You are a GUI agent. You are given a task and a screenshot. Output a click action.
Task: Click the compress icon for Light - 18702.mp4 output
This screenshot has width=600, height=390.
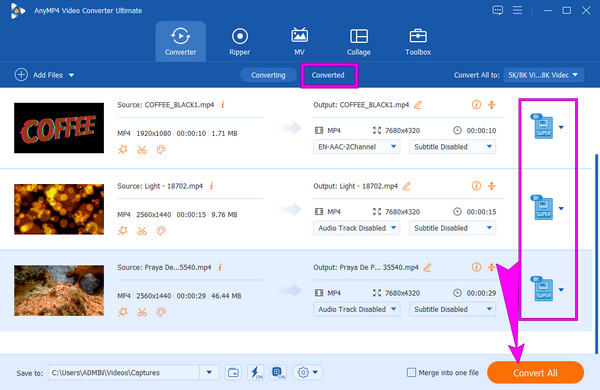click(x=492, y=186)
